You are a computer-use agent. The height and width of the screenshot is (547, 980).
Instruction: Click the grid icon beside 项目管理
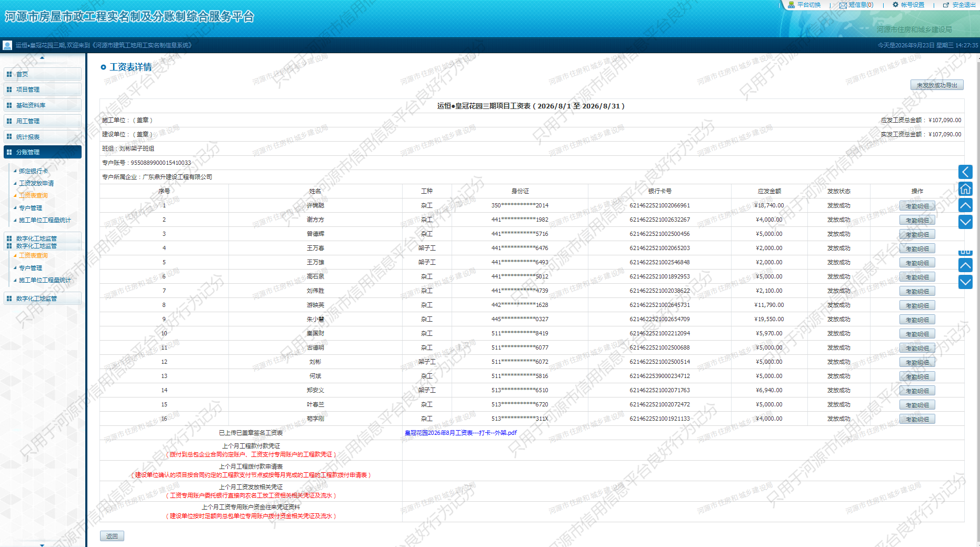pyautogui.click(x=9, y=89)
